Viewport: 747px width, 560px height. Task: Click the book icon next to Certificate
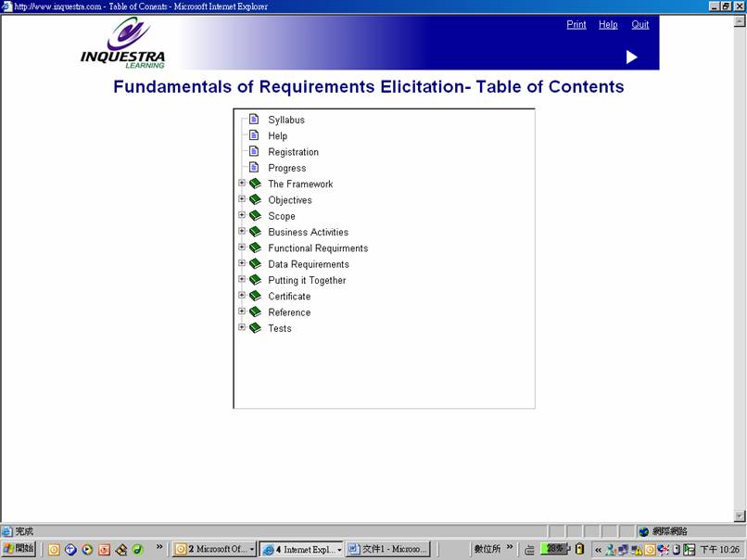[255, 296]
